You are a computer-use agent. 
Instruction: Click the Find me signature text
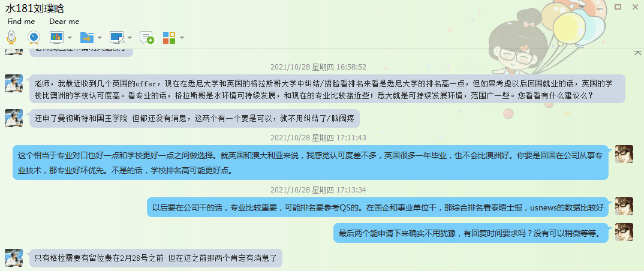[21, 22]
